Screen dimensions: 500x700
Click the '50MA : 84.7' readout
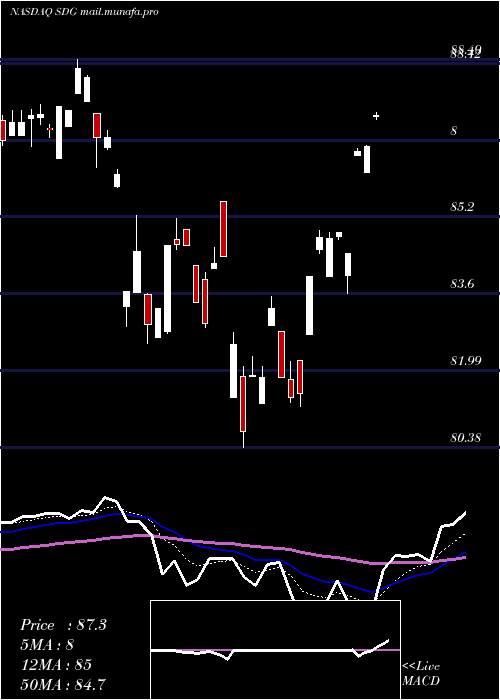tap(63, 684)
